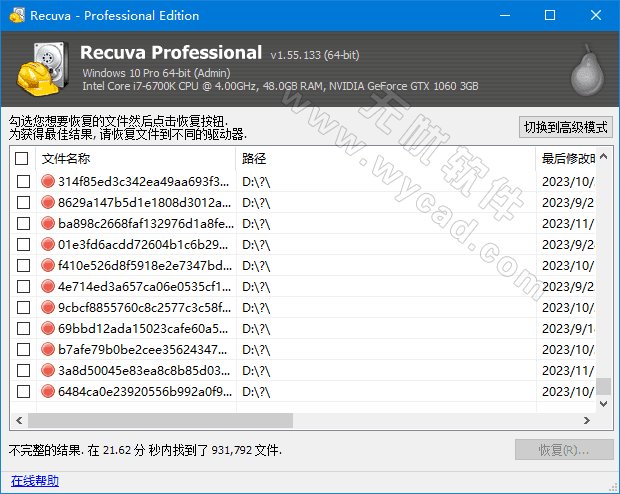The height and width of the screenshot is (494, 620).
Task: Check the box for file 314f85ed3c342ea49aa693f3
Action: (x=23, y=182)
